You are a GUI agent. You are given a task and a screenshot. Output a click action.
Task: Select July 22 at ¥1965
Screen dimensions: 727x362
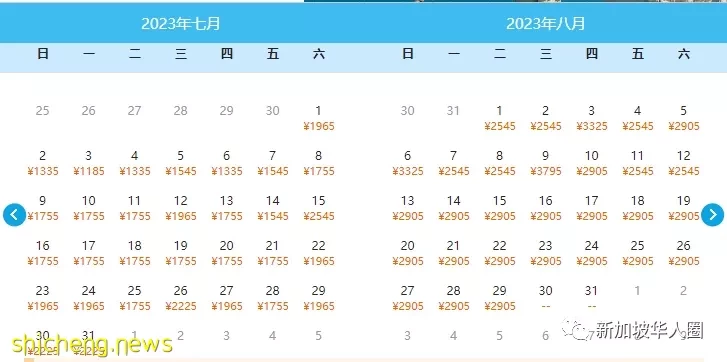click(319, 253)
